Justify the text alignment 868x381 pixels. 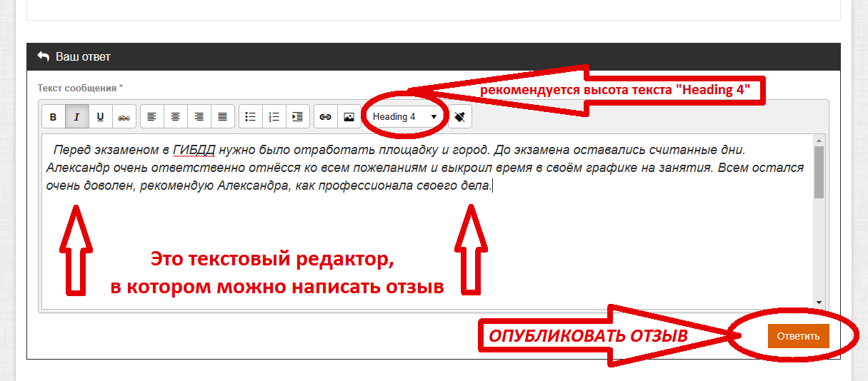pos(222,117)
